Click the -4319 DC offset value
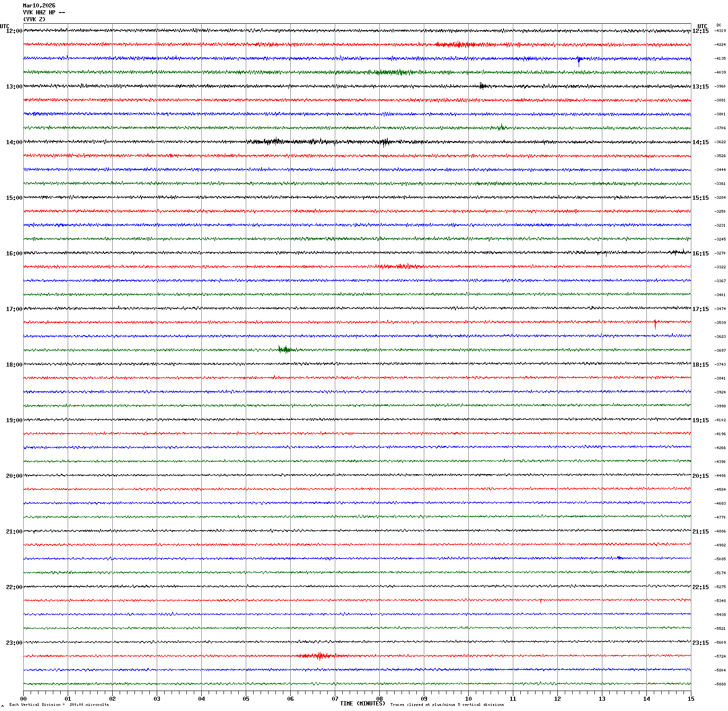This screenshot has height=711, width=728. 720,31
